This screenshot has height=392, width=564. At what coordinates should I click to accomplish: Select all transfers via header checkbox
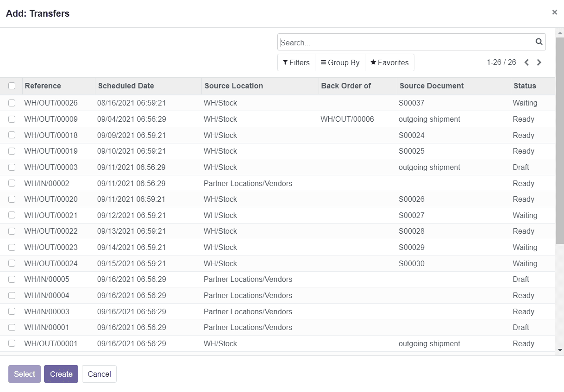(x=12, y=86)
